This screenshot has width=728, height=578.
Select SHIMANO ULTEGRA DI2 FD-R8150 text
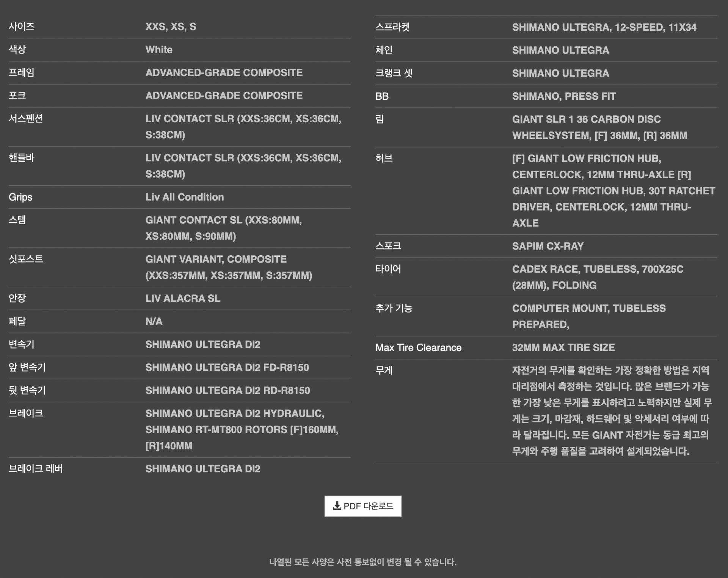point(227,368)
